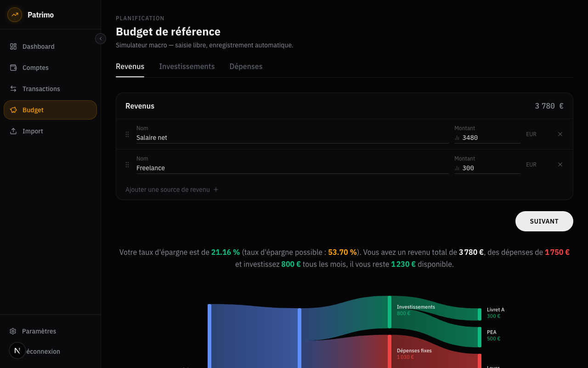Open the EUR currency selector for Salaire net
Viewport: 588px width, 368px height.
click(x=531, y=134)
